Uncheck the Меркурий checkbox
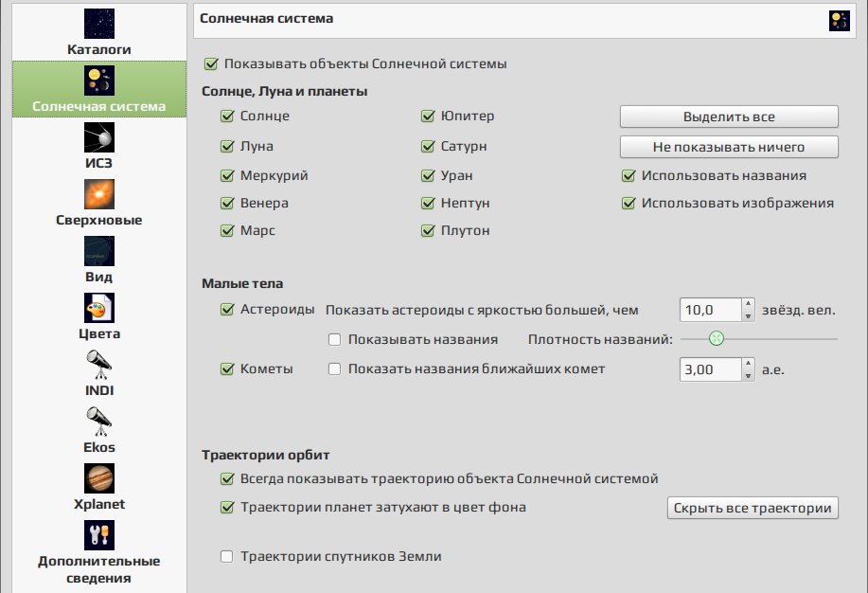The image size is (868, 593). [227, 175]
